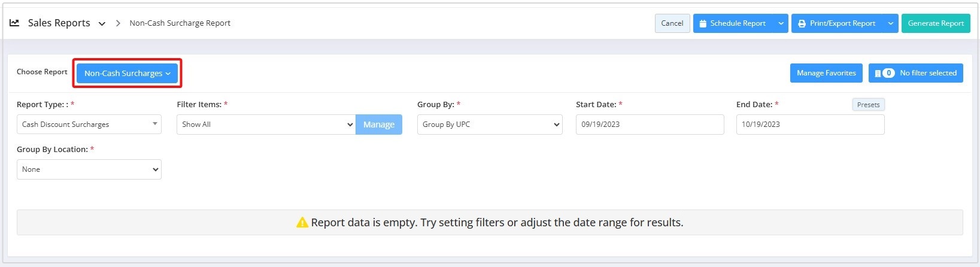Open the Filter Items Show All dropdown
Image resolution: width=980 pixels, height=267 pixels.
point(266,125)
